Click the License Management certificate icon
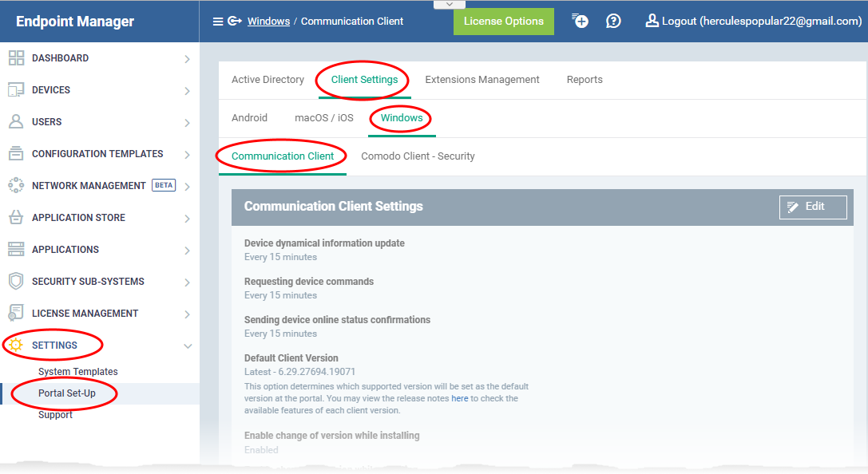The image size is (868, 474). tap(16, 313)
